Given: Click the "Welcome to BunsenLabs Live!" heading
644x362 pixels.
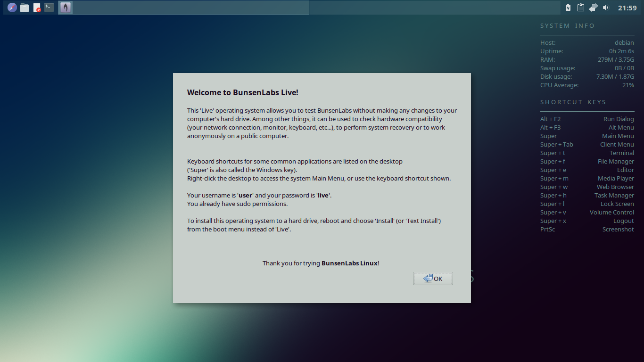Looking at the screenshot, I should click(243, 92).
